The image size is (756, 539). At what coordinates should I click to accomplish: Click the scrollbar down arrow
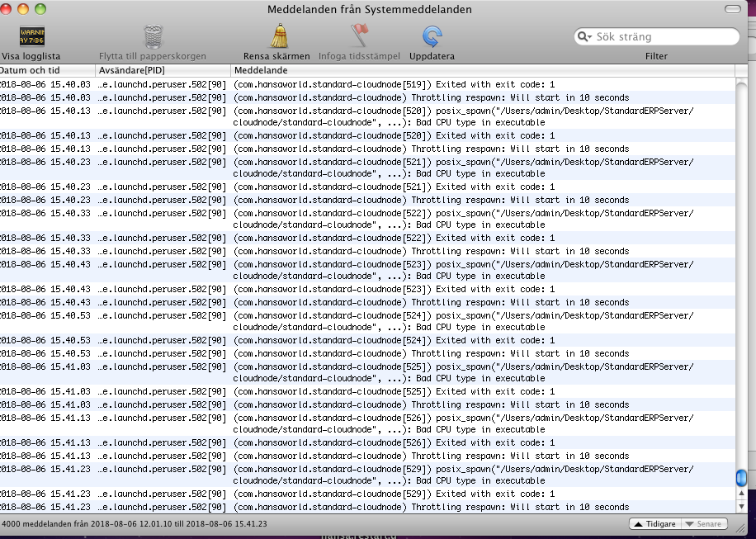pos(741,506)
